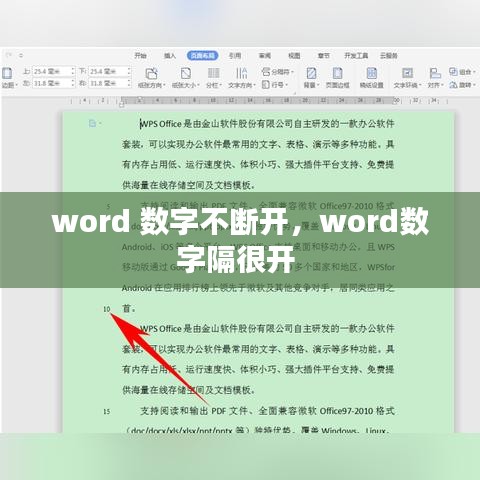Open the 组合 group dropdown
This screenshot has height=480, width=480.
pyautogui.click(x=462, y=72)
